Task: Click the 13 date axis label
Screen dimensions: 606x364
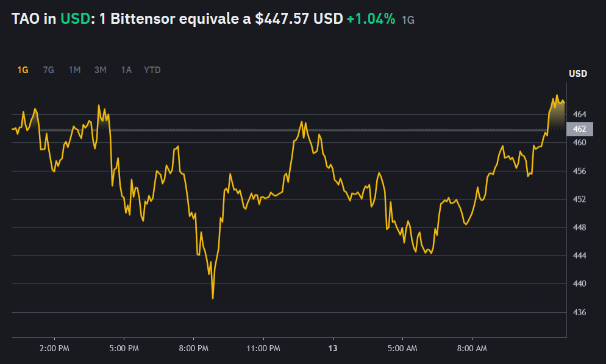Action: pyautogui.click(x=333, y=348)
